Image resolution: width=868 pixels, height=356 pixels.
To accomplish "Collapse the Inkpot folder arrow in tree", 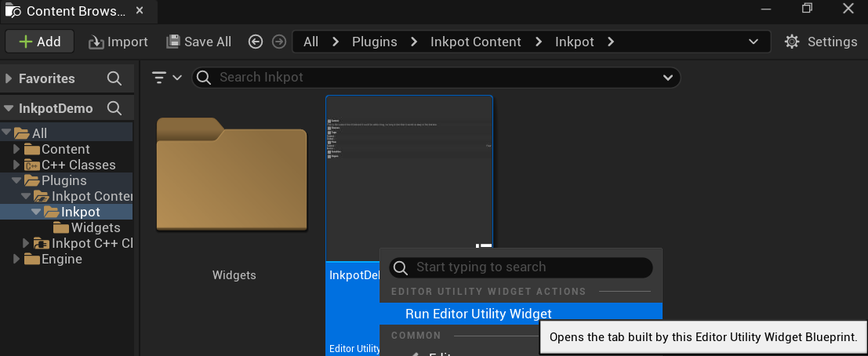I will (36, 212).
